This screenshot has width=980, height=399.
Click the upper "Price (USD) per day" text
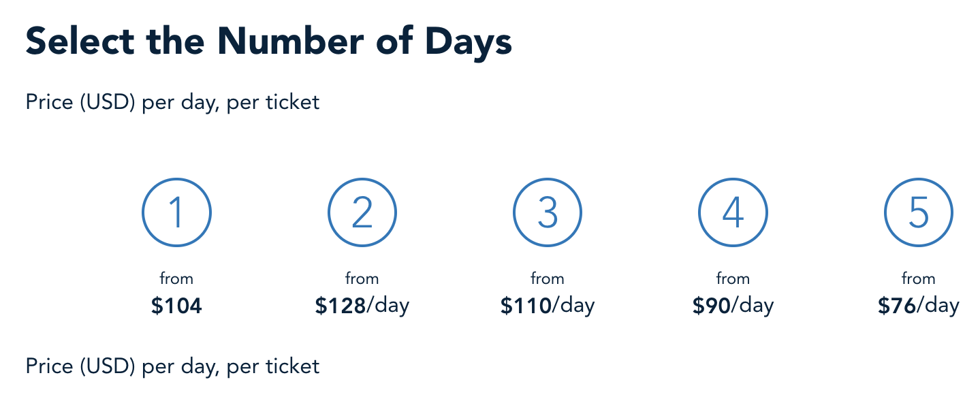(x=172, y=103)
